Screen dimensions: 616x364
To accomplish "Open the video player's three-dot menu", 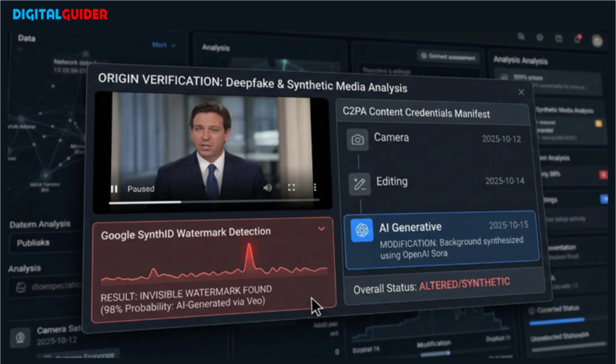I will click(315, 187).
